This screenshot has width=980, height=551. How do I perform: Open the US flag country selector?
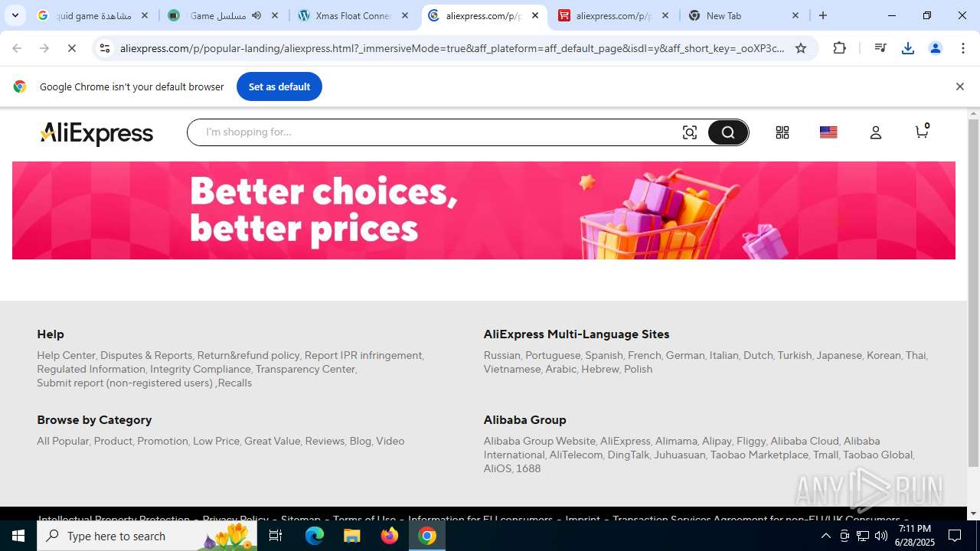click(828, 132)
